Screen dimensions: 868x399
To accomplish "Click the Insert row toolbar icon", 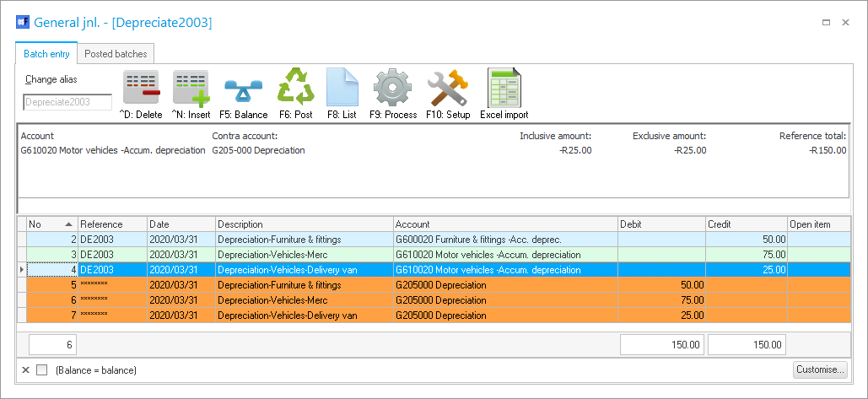I will pyautogui.click(x=191, y=89).
